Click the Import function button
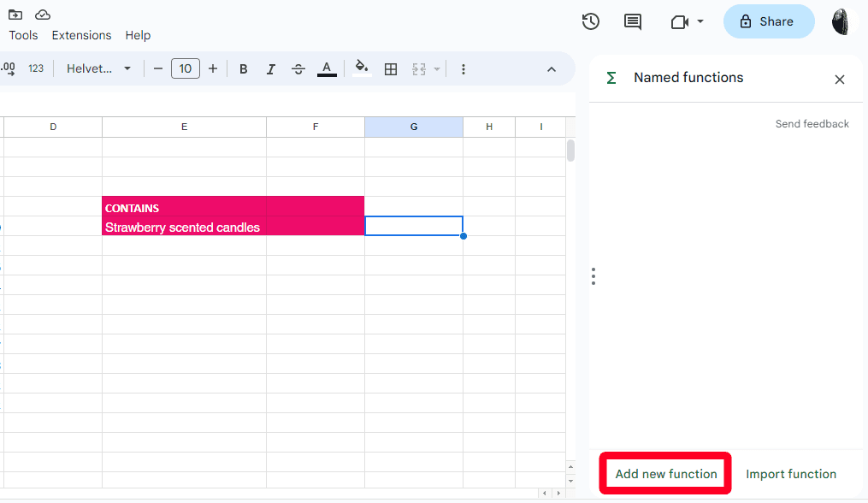The width and height of the screenshot is (868, 503). coord(791,474)
